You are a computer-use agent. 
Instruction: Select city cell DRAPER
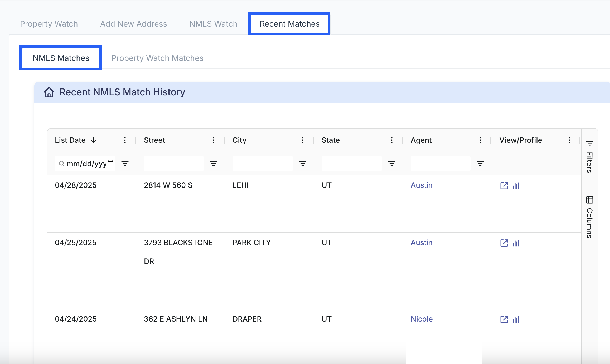point(247,319)
